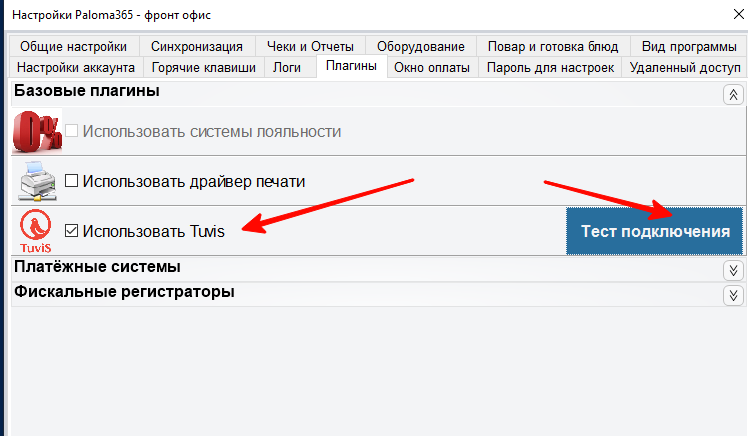Switch to Настройки аккаунта tab

76,67
